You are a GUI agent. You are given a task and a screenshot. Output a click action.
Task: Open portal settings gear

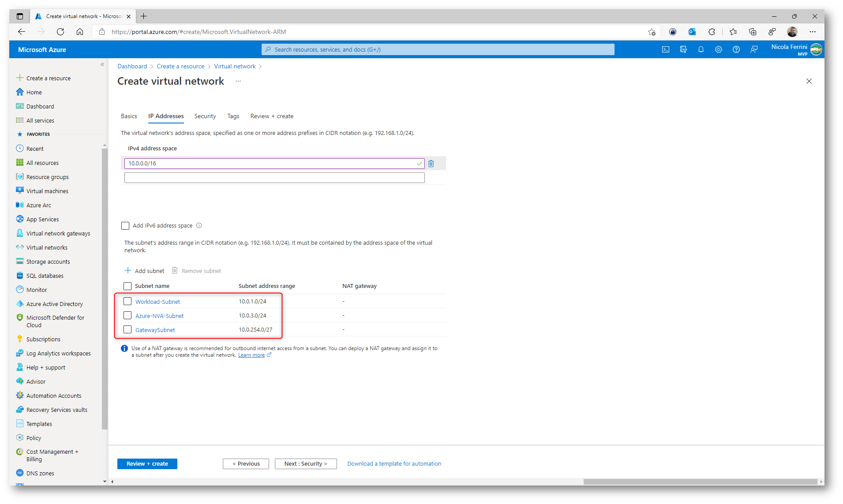718,50
